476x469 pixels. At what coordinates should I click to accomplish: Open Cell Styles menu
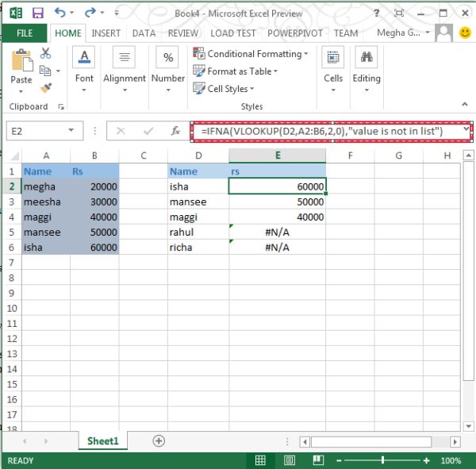point(224,89)
